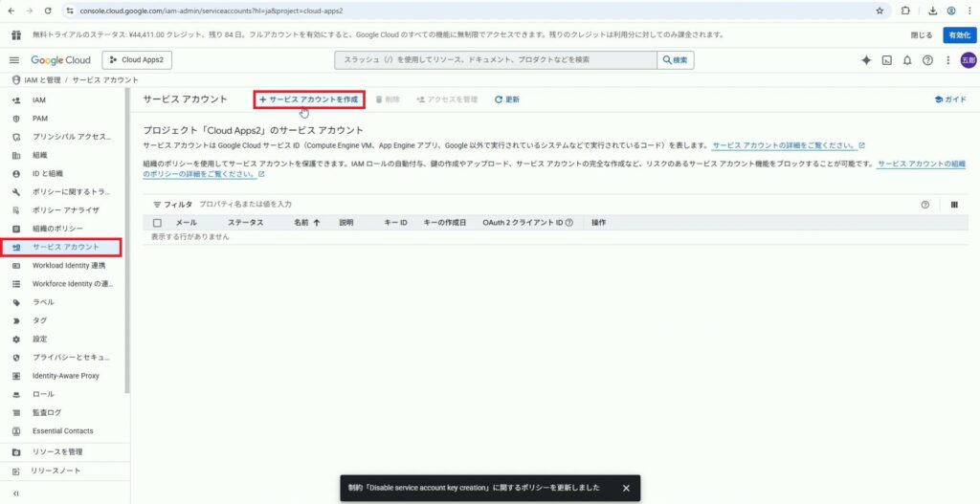
Task: Open the header more options menu
Action: 947,60
